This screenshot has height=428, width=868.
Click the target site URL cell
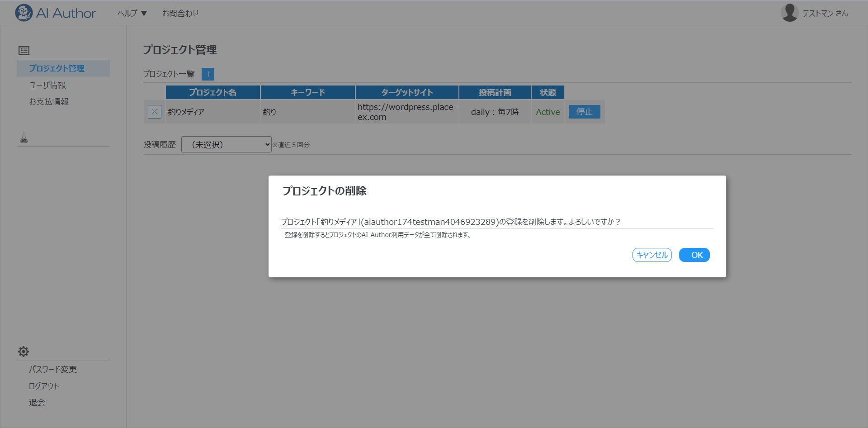coord(407,112)
